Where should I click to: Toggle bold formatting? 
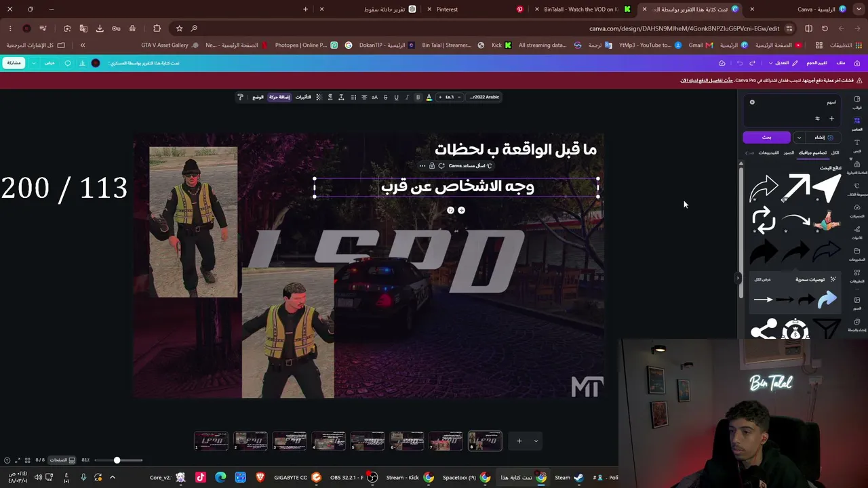[x=418, y=97]
